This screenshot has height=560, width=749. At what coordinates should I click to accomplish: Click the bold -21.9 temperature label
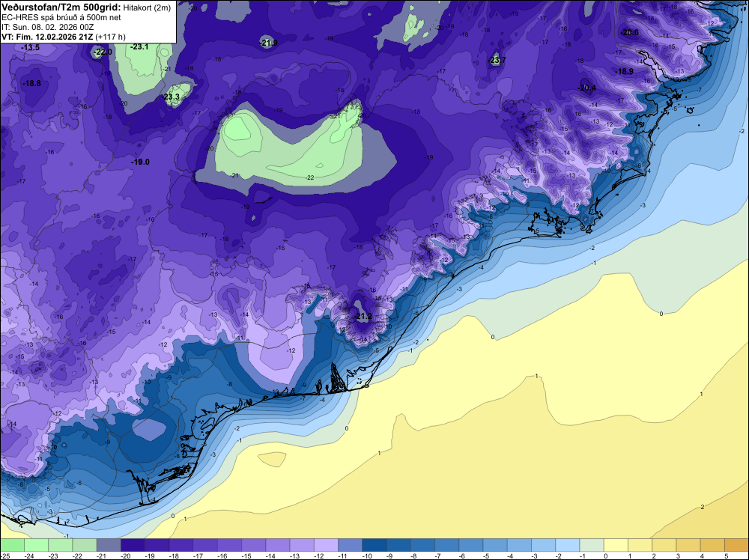click(268, 43)
